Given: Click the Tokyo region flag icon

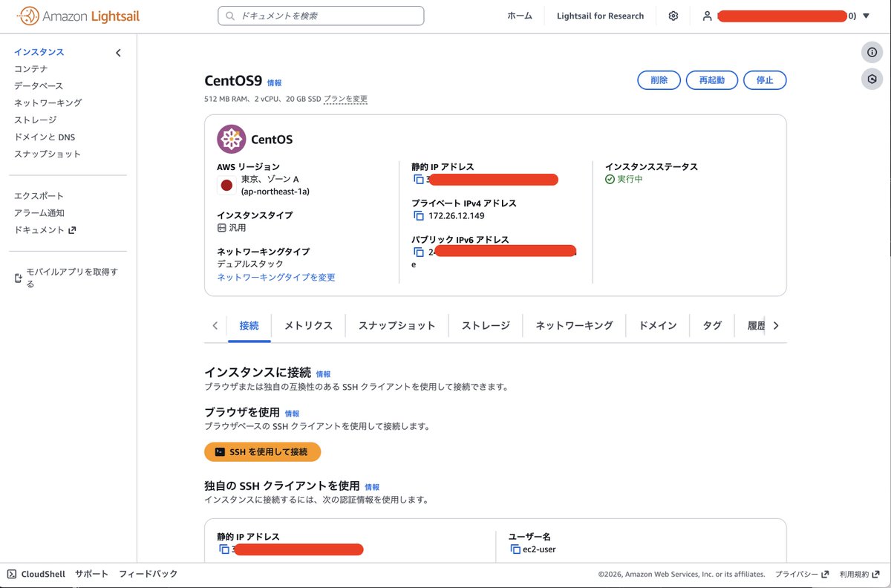Looking at the screenshot, I should [226, 185].
